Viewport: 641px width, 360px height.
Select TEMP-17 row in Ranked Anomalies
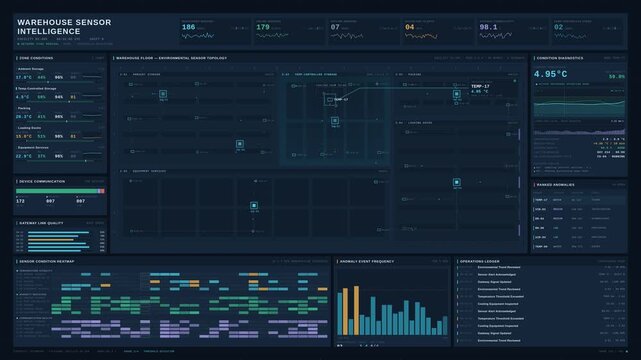point(579,200)
